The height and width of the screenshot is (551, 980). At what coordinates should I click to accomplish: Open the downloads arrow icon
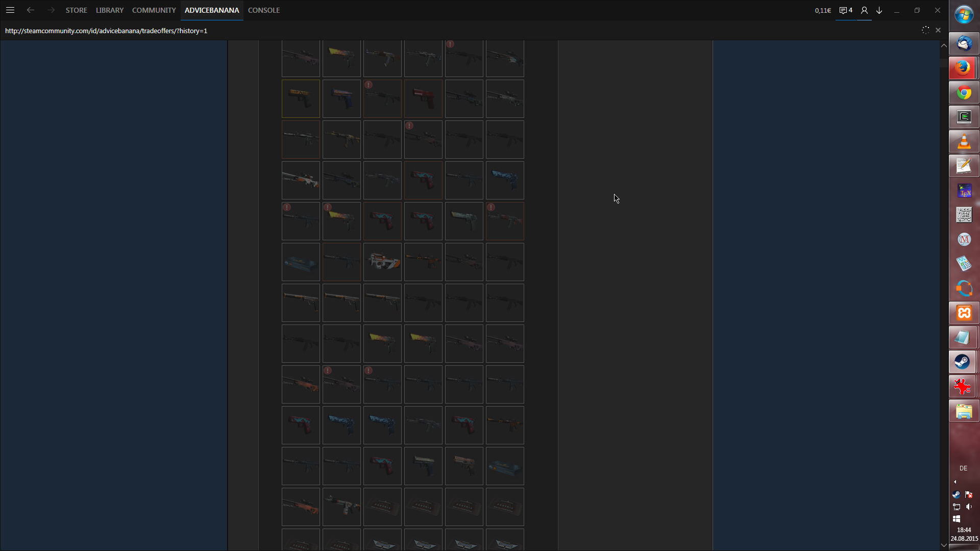879,10
